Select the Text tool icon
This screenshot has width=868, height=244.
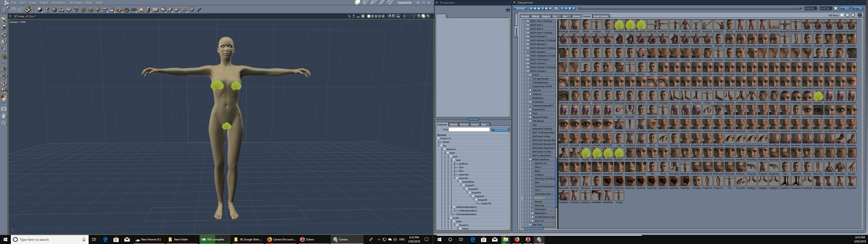76,9
